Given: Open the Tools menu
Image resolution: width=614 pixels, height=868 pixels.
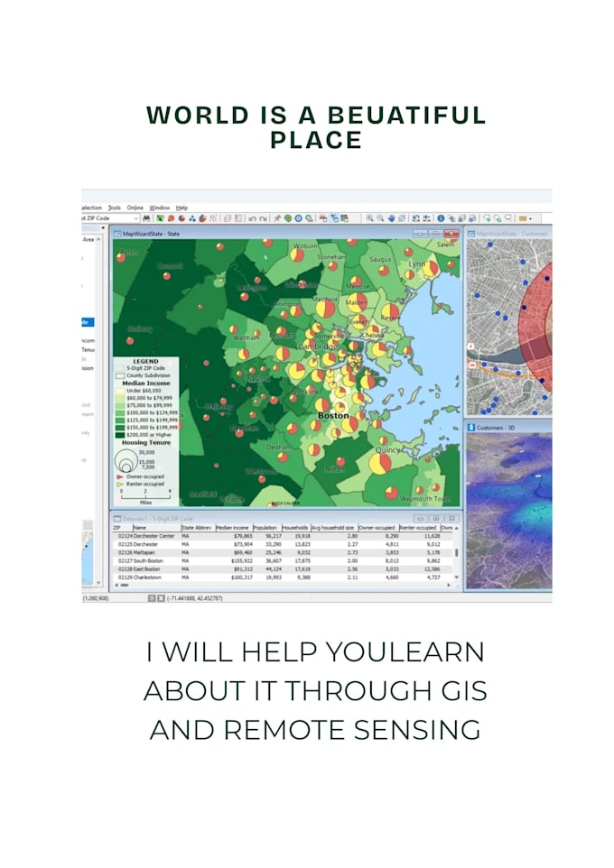Looking at the screenshot, I should 115,208.
